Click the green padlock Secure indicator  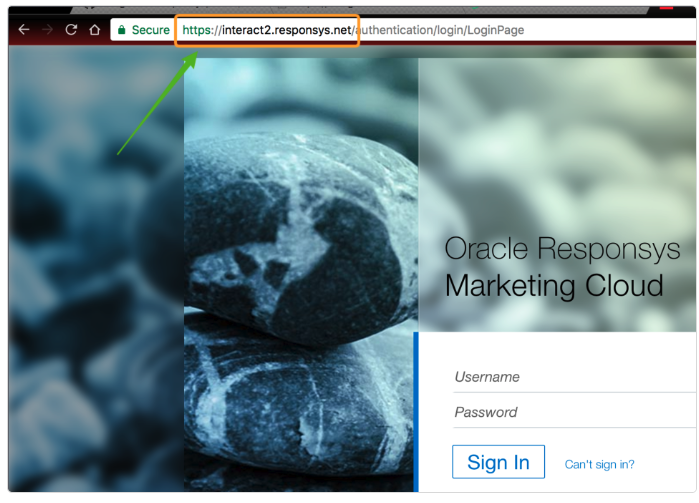144,30
